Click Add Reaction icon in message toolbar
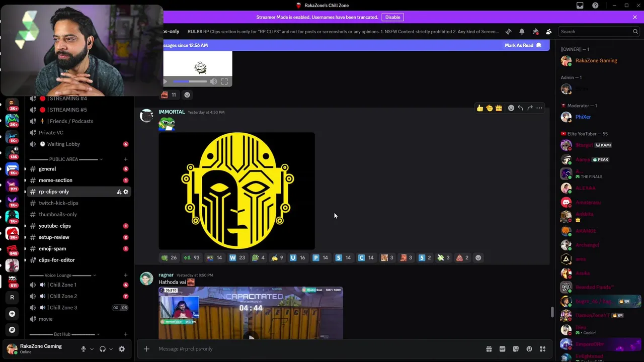Image resolution: width=644 pixels, height=362 pixels. point(511,108)
